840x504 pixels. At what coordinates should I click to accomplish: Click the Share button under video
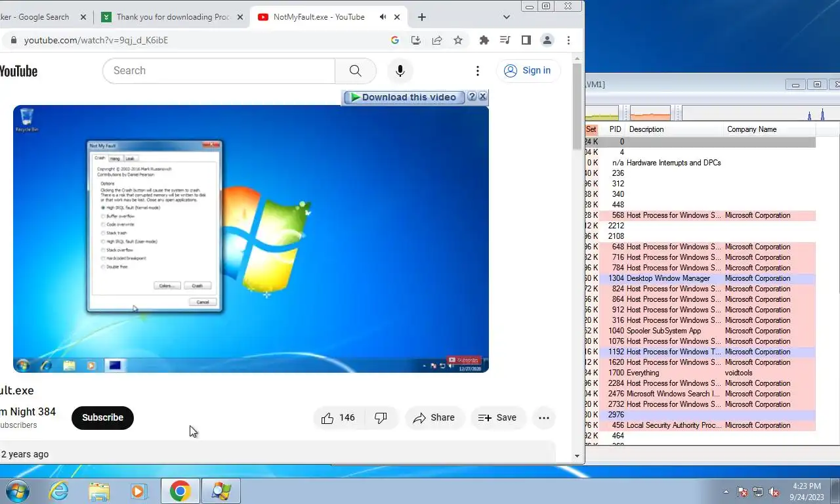click(434, 417)
